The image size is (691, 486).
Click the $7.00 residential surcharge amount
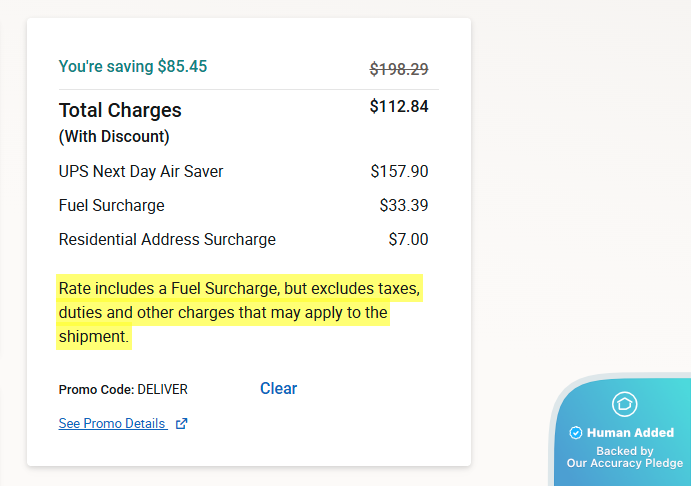click(408, 240)
